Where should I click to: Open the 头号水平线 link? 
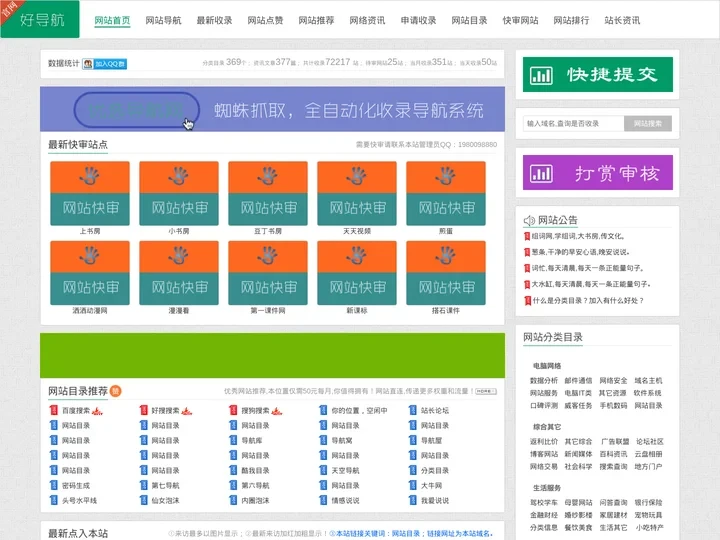(79, 501)
